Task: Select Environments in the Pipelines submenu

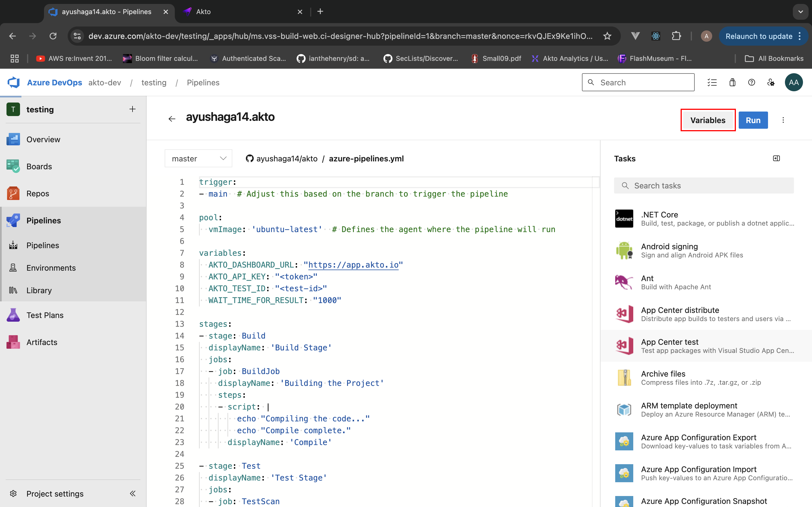Action: [x=51, y=268]
